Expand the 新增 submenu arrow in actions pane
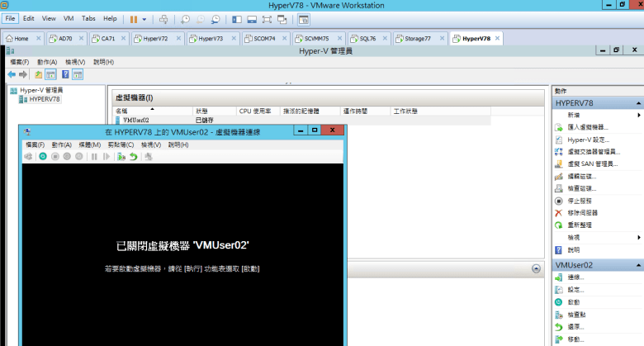The image size is (644, 346). coord(638,116)
